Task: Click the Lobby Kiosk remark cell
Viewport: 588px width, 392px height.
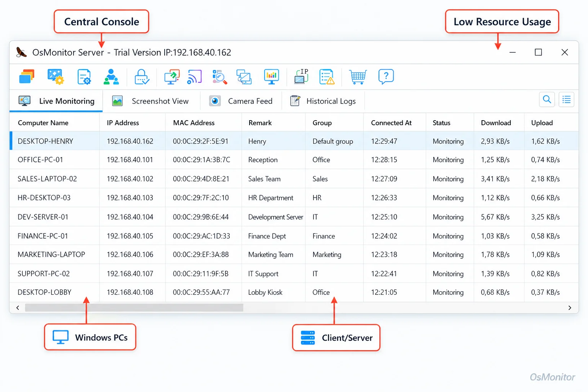Action: [265, 292]
